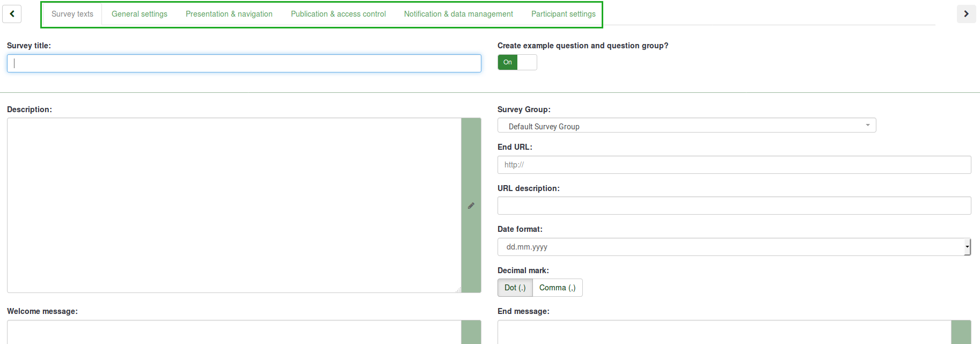The width and height of the screenshot is (980, 344).
Task: Click the URL description text box
Action: pyautogui.click(x=734, y=206)
